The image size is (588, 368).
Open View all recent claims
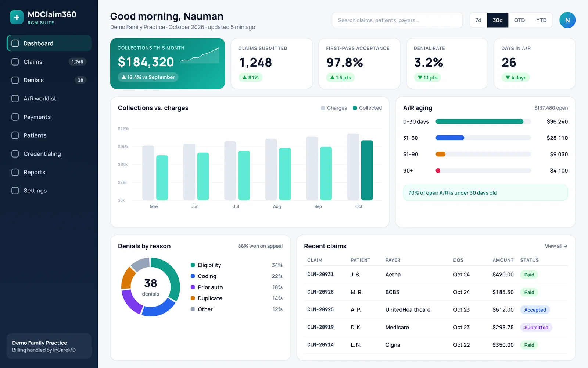tap(556, 246)
